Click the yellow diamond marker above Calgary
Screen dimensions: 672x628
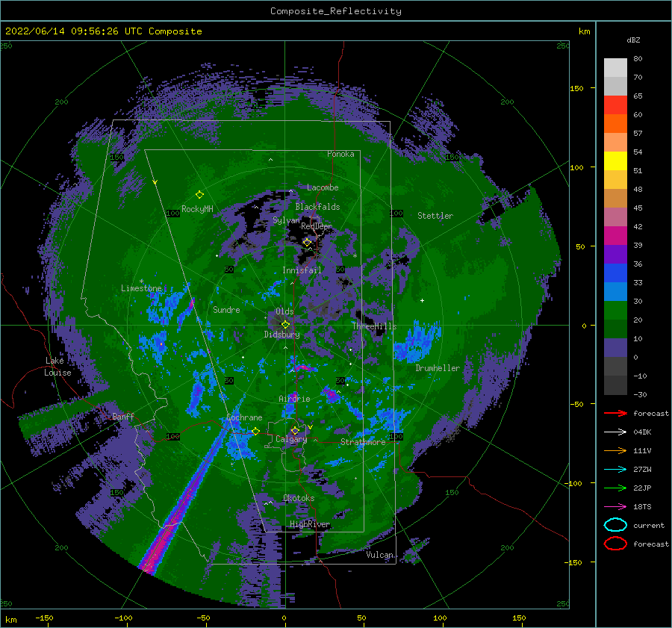[295, 430]
